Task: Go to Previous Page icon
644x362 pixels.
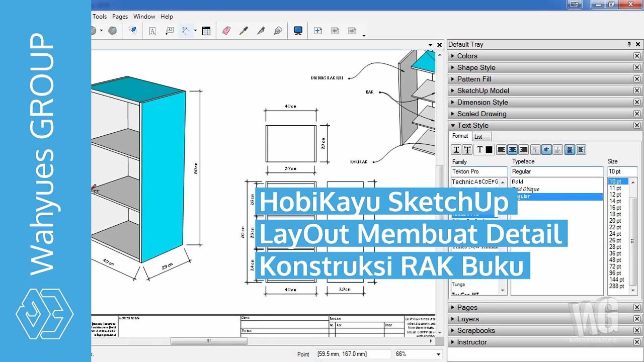Action: point(335,31)
